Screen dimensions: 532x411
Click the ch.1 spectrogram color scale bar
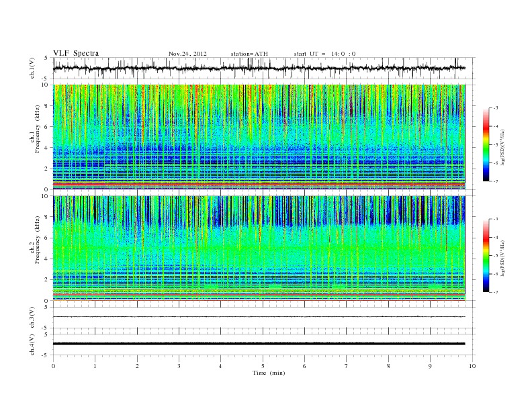click(x=486, y=144)
